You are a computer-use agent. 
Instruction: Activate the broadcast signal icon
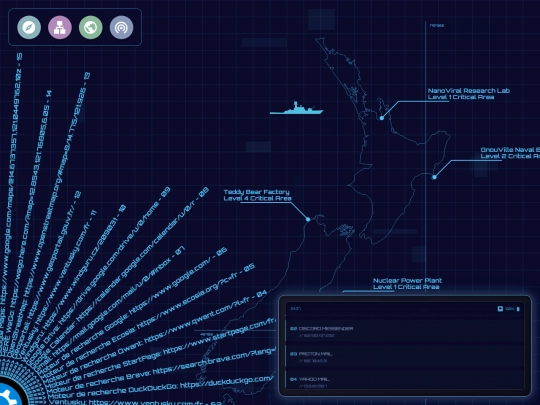click(121, 27)
